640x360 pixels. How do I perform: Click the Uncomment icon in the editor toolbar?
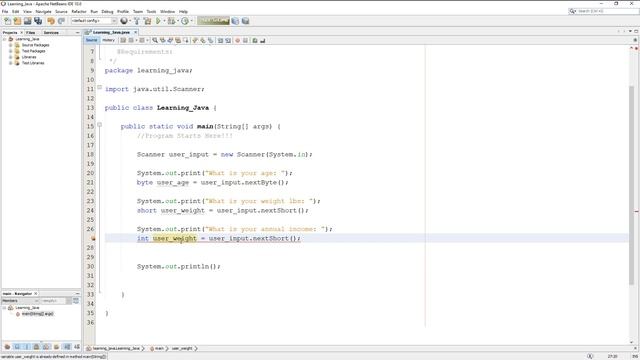tap(263, 40)
